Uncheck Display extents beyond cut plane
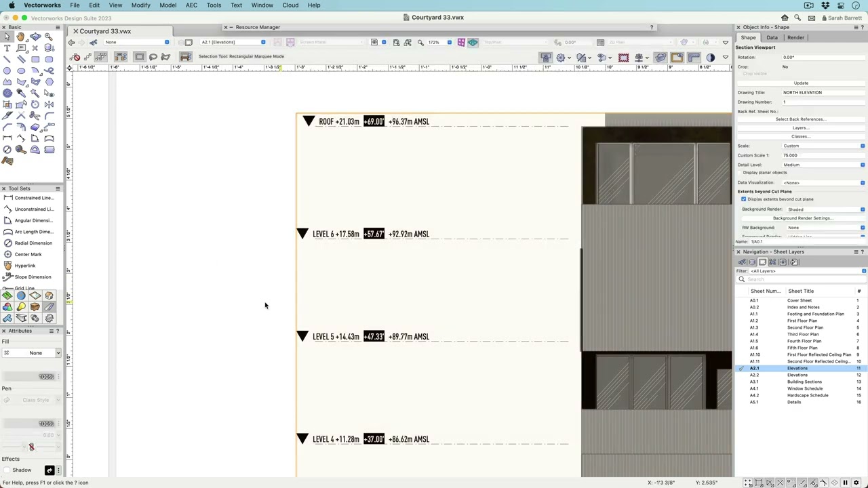 coord(743,199)
